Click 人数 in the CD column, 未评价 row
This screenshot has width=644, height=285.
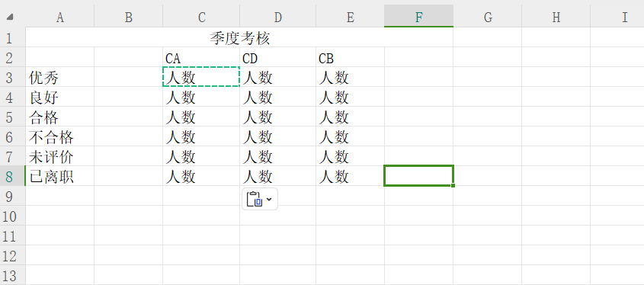(x=278, y=156)
